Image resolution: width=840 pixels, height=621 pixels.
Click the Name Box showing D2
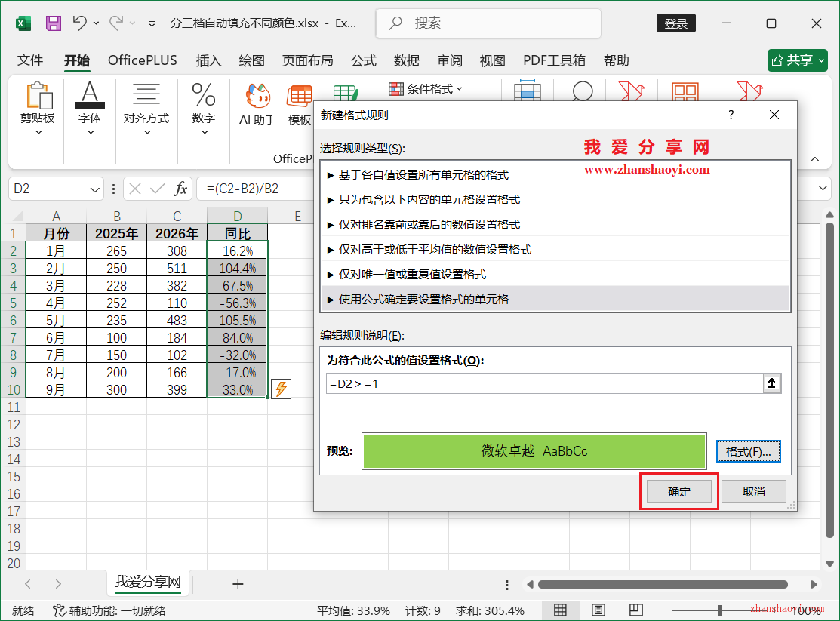pyautogui.click(x=49, y=189)
